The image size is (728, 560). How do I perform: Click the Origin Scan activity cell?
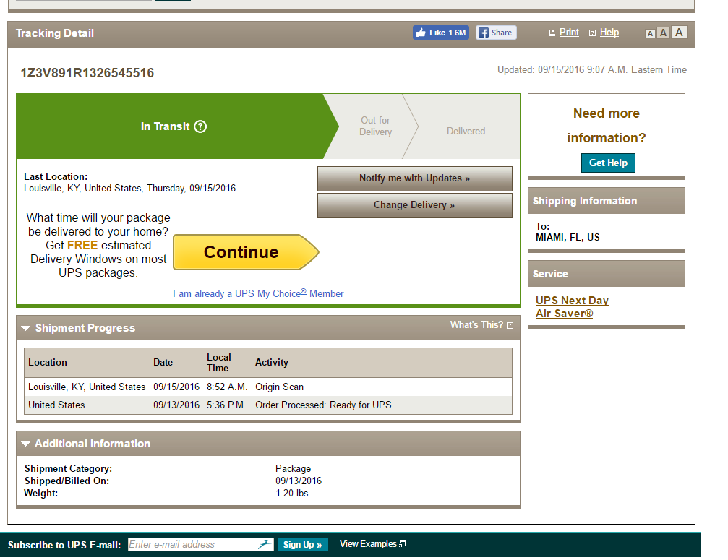tap(279, 387)
